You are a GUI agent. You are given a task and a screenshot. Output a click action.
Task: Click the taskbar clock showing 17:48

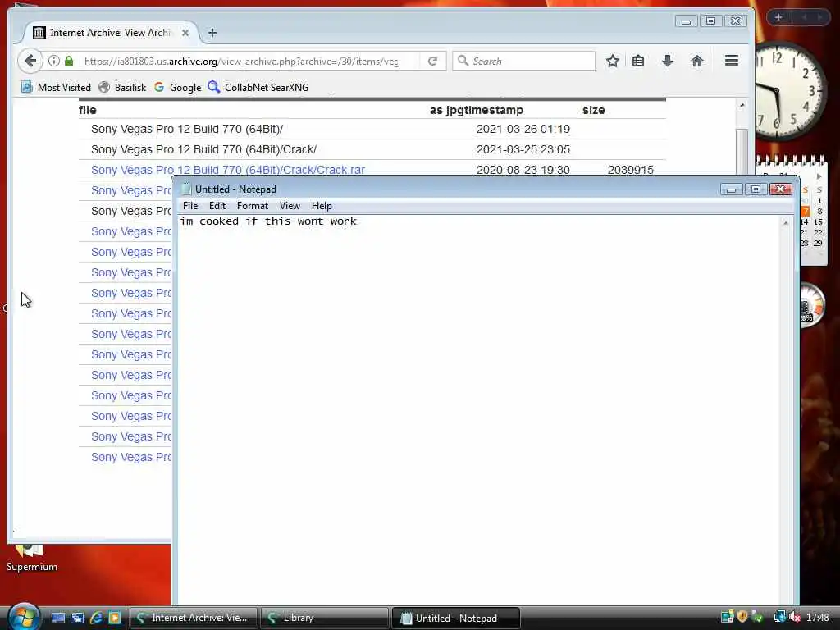click(818, 618)
